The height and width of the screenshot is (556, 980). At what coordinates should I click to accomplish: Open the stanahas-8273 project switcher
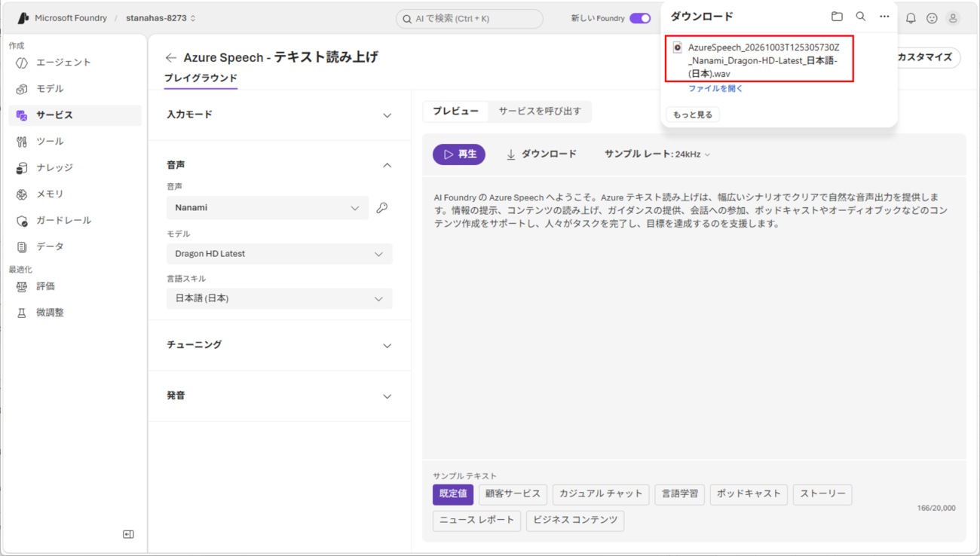click(x=161, y=18)
